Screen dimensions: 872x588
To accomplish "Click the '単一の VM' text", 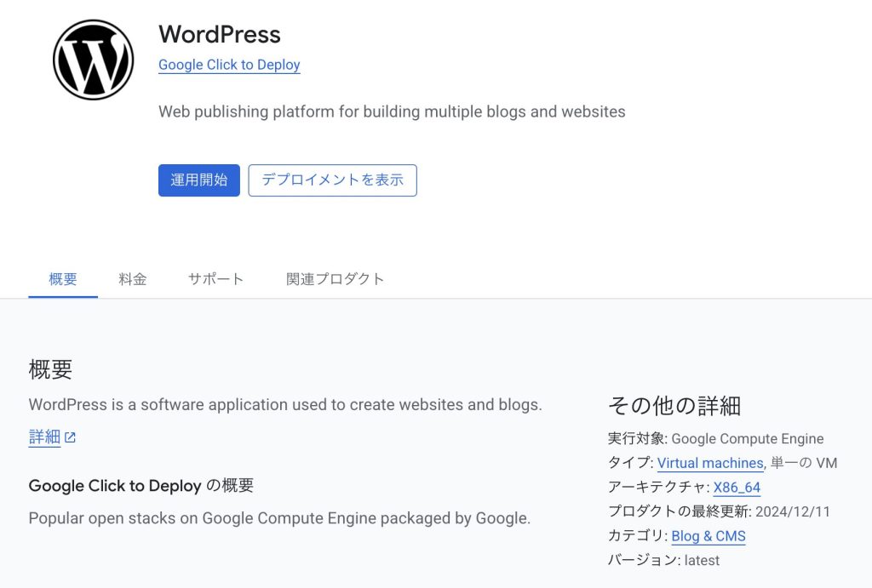I will [x=804, y=463].
